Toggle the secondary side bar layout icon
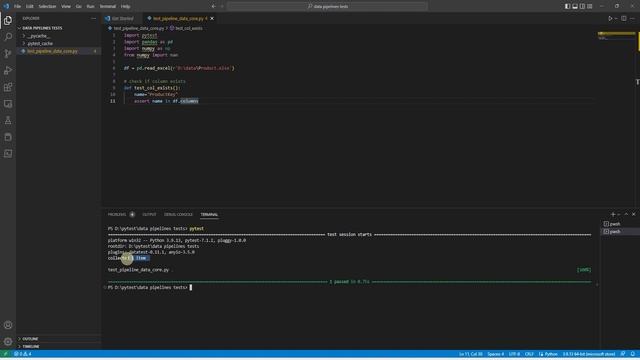Image resolution: width=640 pixels, height=360 pixels. click(x=582, y=6)
